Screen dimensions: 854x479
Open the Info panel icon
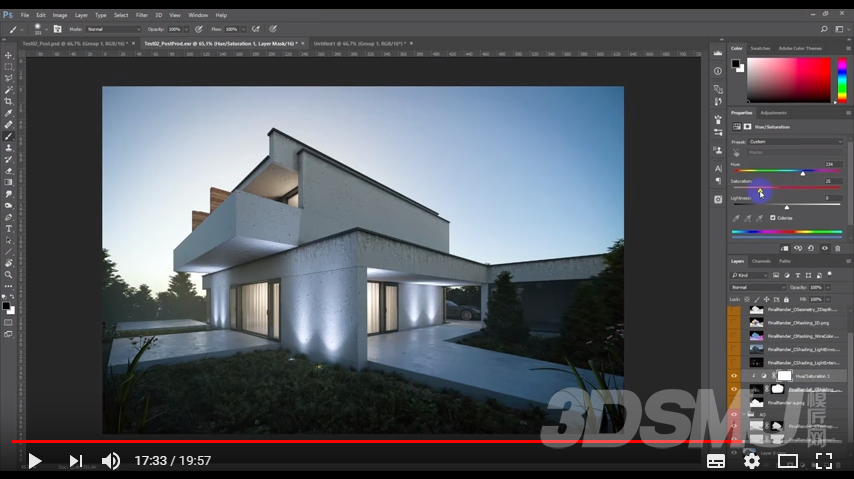718,71
